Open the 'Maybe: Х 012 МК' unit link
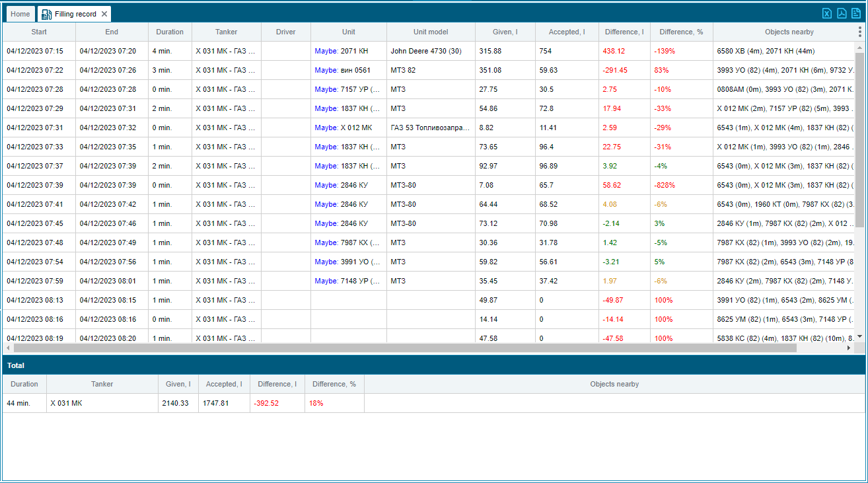The height and width of the screenshot is (483, 868). pyautogui.click(x=343, y=128)
